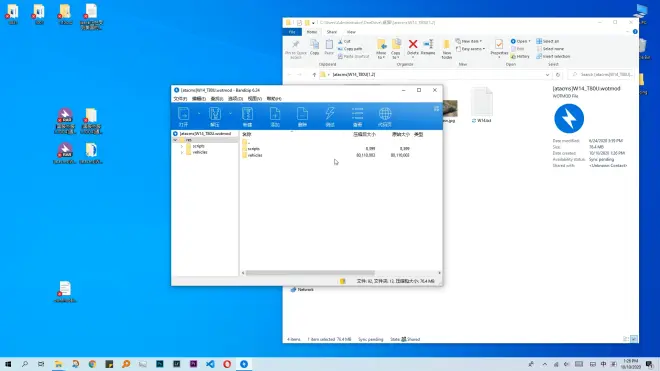Select the W14.txt file in Explorer
The image size is (660, 371).
(x=482, y=105)
